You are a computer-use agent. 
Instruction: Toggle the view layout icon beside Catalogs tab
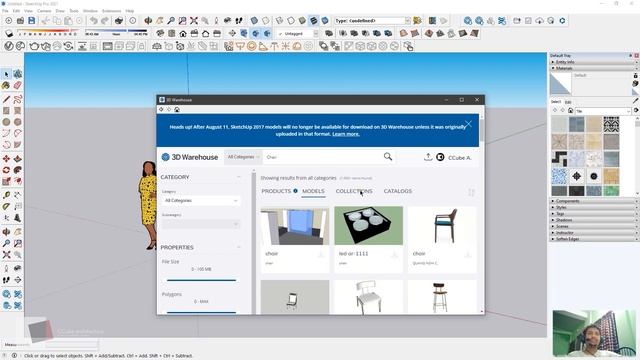coord(471,192)
